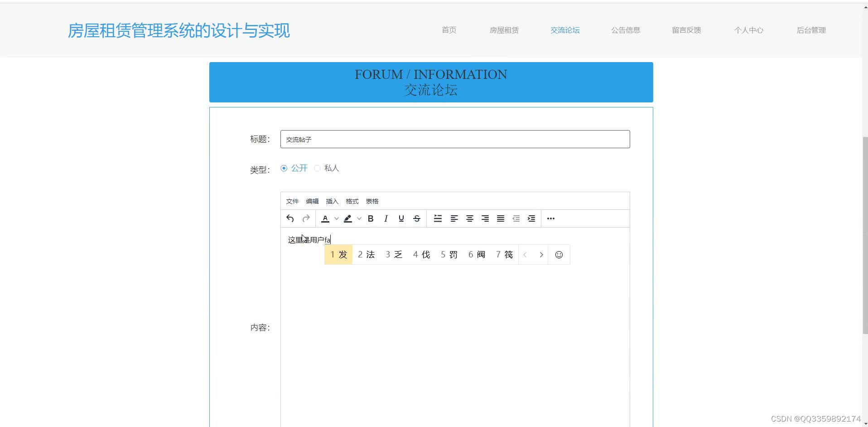Toggle bold formatting
The width and height of the screenshot is (868, 427).
pos(371,218)
